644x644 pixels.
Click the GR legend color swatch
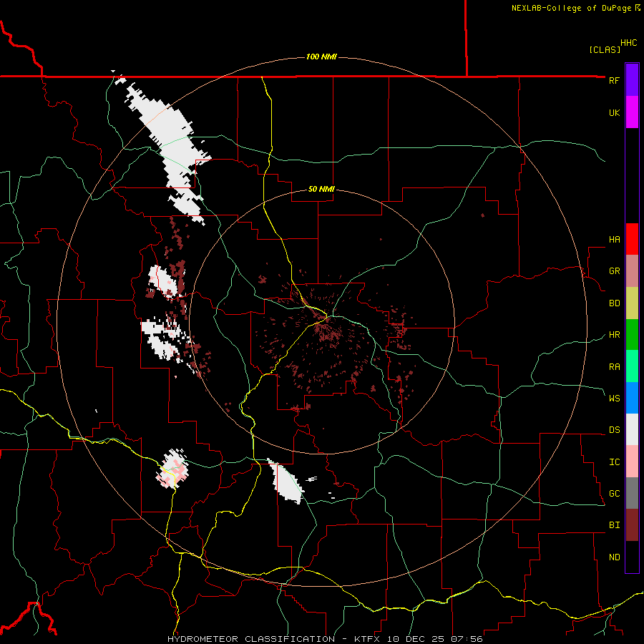click(x=632, y=271)
